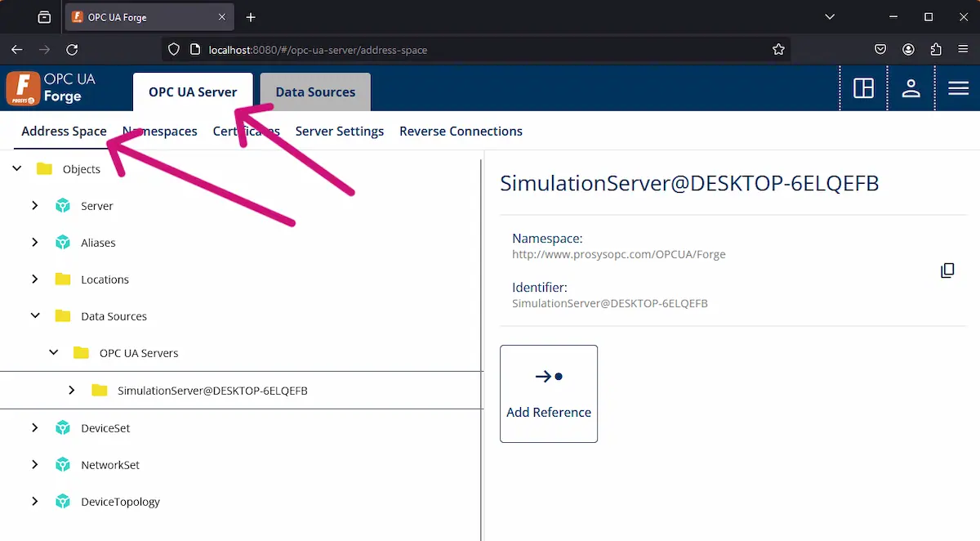Viewport: 980px width, 541px height.
Task: Click the Data Sources folder icon in tree
Action: (63, 316)
